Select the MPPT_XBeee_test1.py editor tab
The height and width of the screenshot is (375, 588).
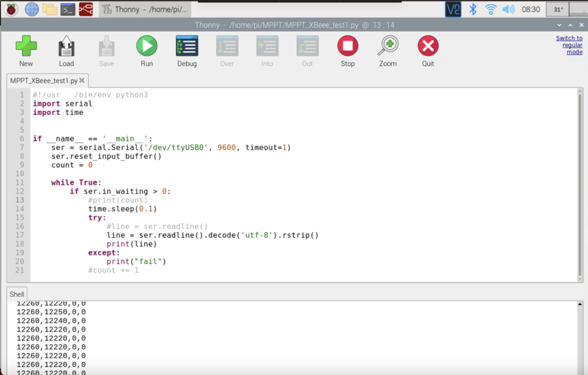pyautogui.click(x=43, y=81)
